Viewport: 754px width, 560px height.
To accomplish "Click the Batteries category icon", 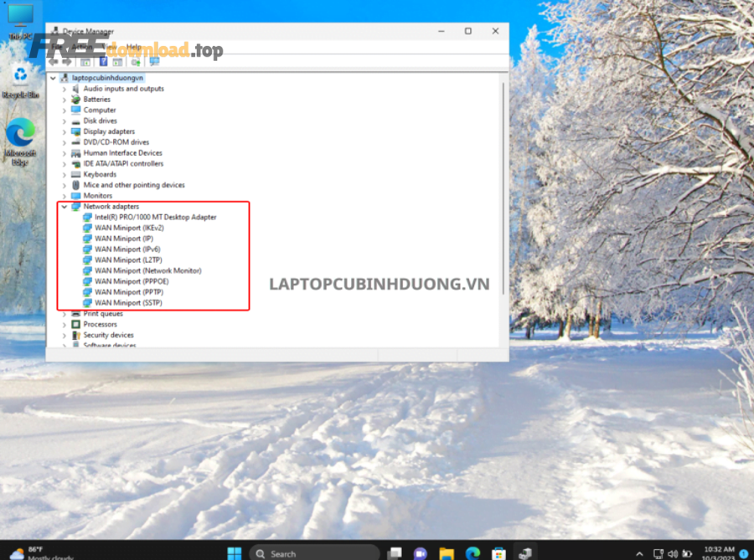I will coord(75,100).
